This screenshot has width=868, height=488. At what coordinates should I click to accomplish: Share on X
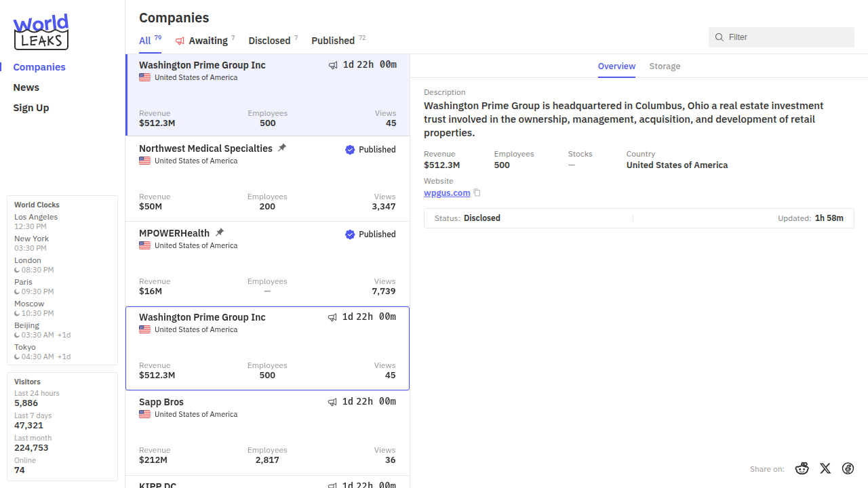coord(825,468)
